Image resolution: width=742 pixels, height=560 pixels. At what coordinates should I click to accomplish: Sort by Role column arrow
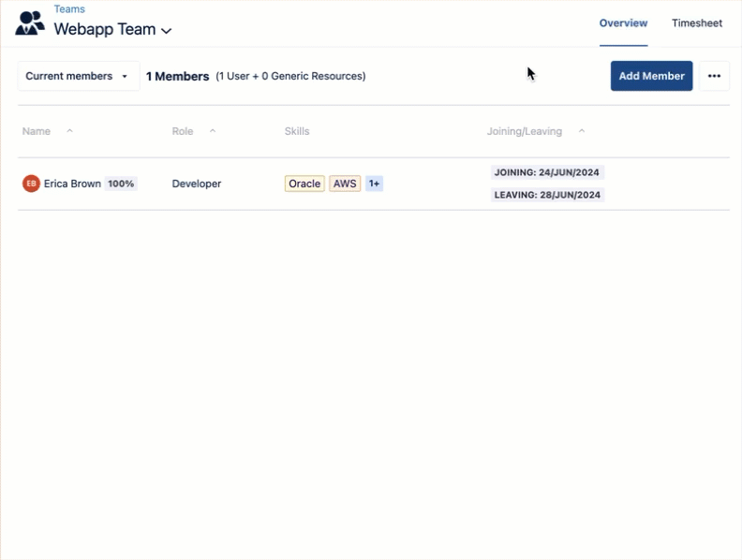(x=213, y=131)
